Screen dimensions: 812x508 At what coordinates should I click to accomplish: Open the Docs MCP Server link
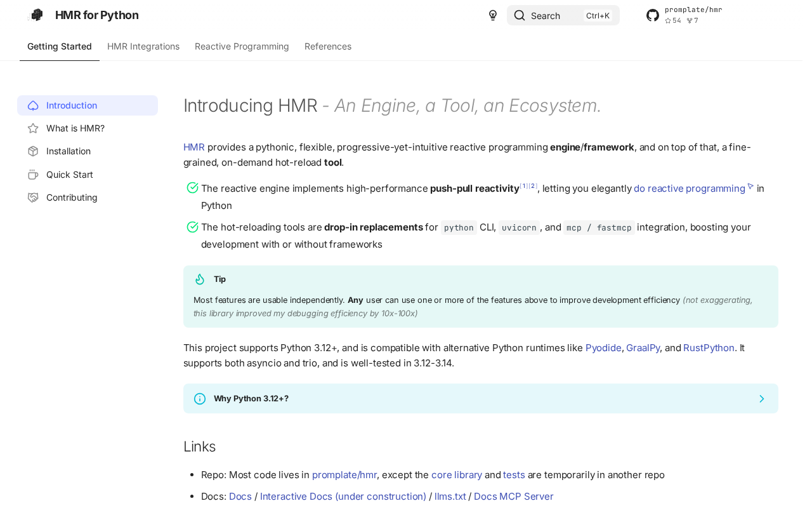513,497
